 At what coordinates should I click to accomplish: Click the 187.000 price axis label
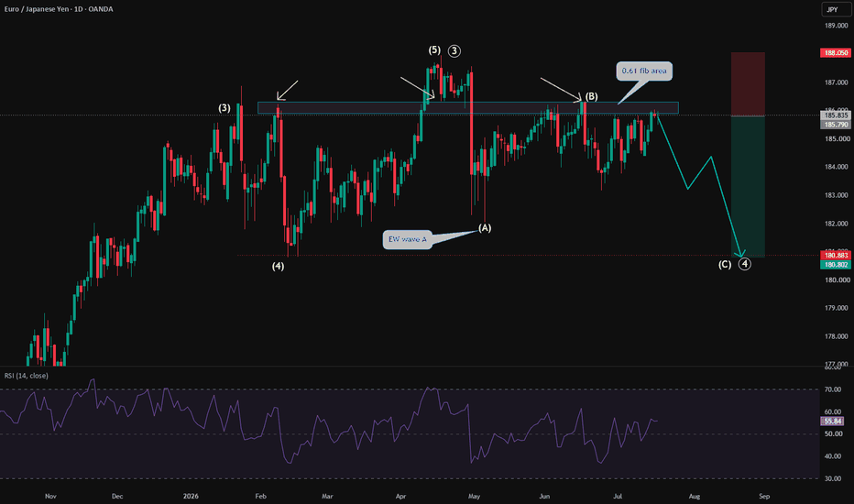pos(837,82)
